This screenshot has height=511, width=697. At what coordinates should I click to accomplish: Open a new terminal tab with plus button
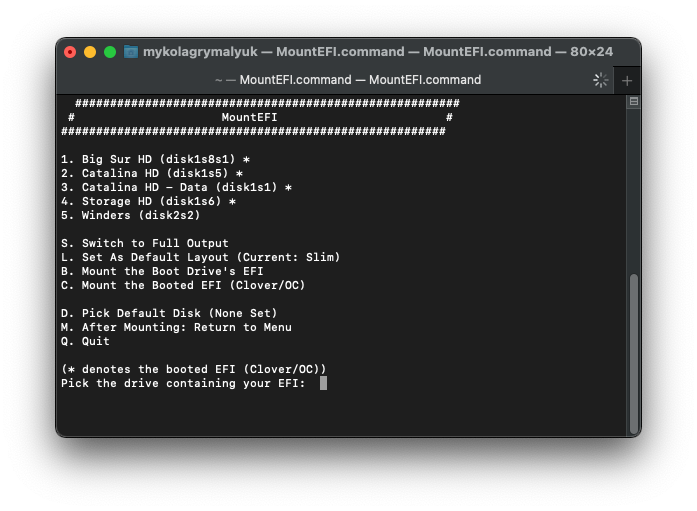point(627,80)
